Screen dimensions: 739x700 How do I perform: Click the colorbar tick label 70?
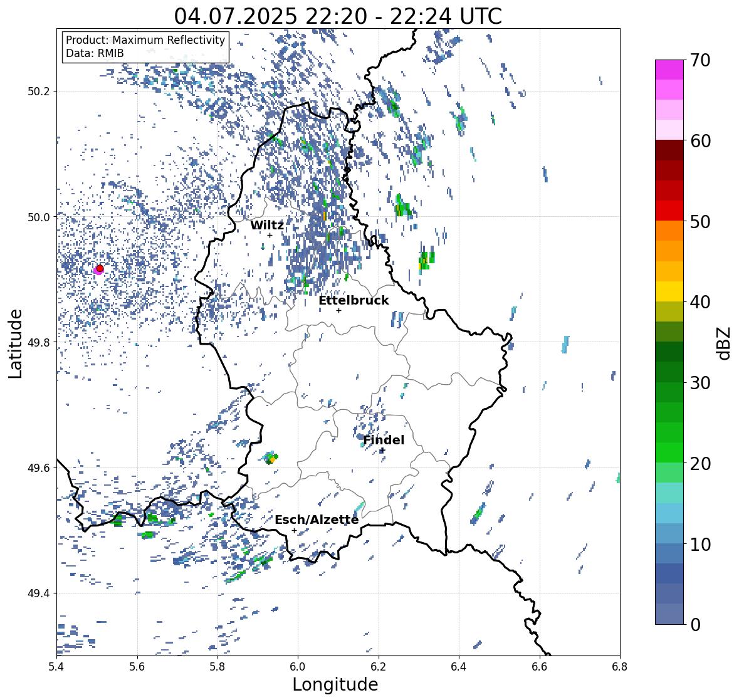click(700, 60)
